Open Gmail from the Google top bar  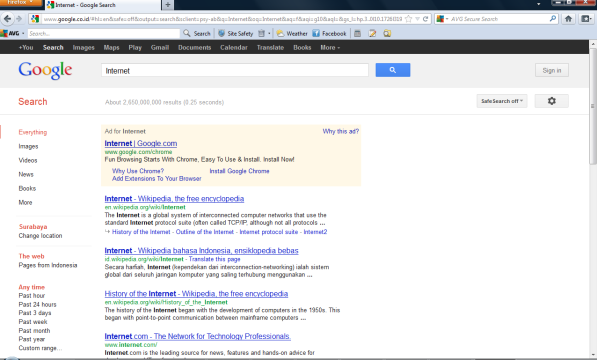[x=160, y=48]
